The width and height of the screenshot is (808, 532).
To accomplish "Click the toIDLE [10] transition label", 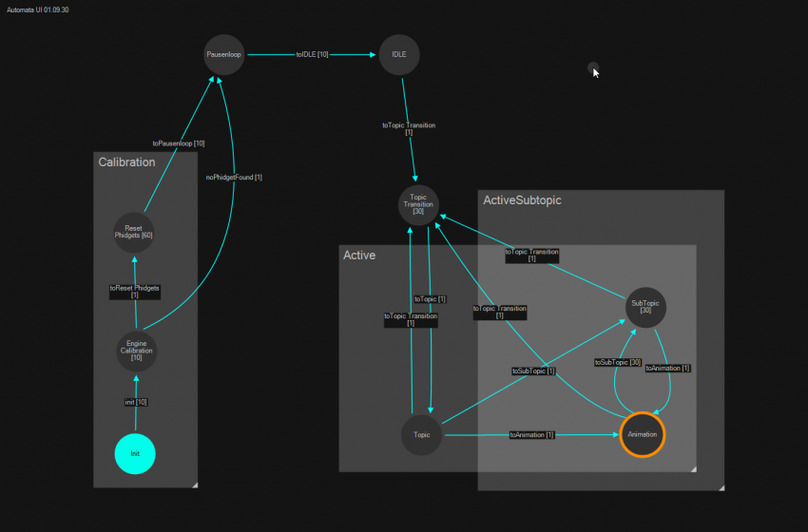I will pyautogui.click(x=312, y=55).
